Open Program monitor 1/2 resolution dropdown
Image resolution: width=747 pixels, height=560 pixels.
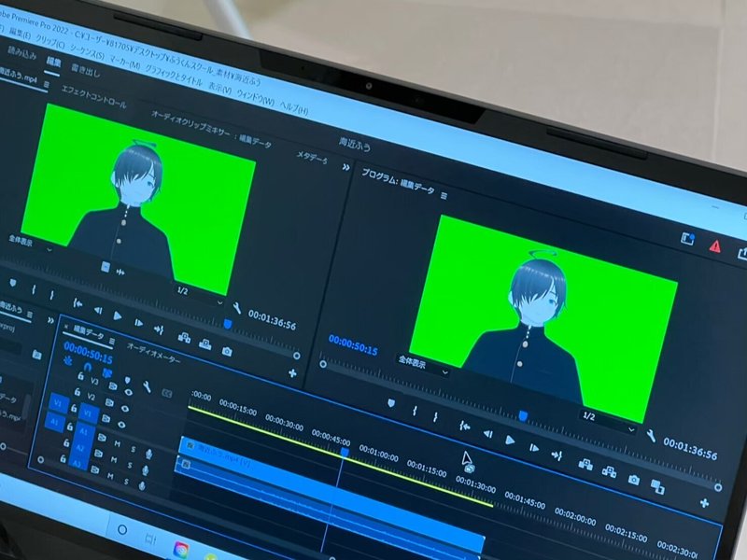[x=610, y=423]
